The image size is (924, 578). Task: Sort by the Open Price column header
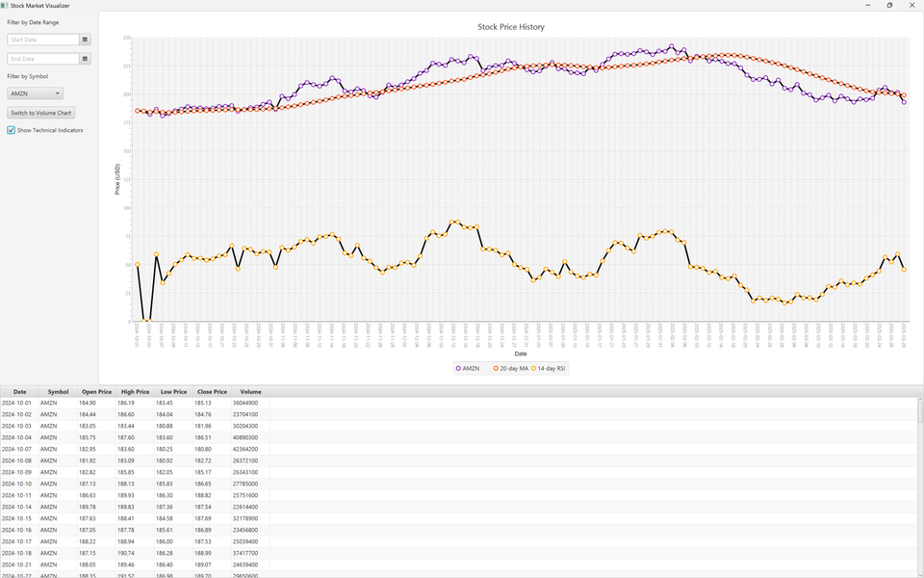96,392
